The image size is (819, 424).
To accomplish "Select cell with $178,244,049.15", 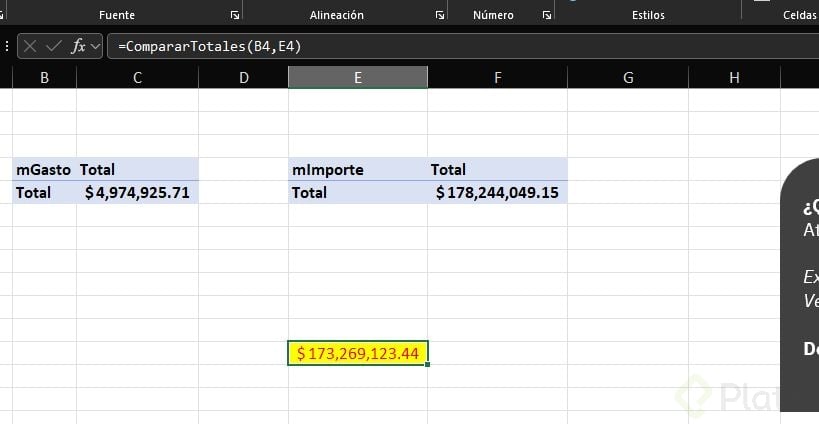I will pyautogui.click(x=497, y=193).
